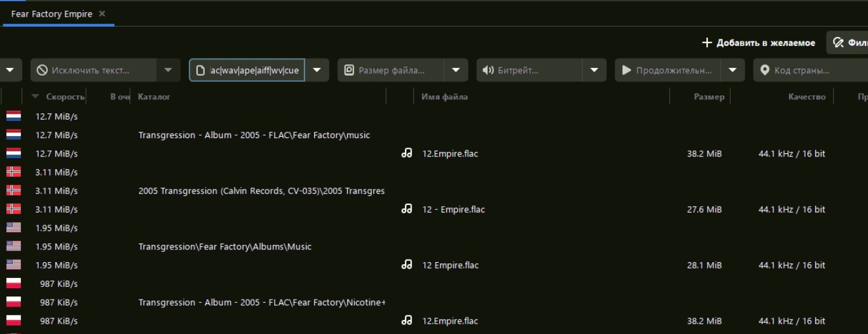The height and width of the screenshot is (334, 868).
Task: Select the Transgression\Fear Factory\Albums\Music folder row
Action: click(x=225, y=246)
